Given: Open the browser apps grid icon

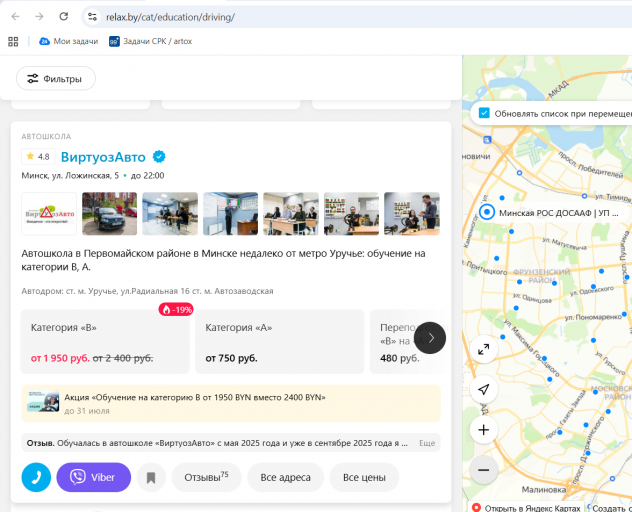Looking at the screenshot, I should click(x=13, y=42).
